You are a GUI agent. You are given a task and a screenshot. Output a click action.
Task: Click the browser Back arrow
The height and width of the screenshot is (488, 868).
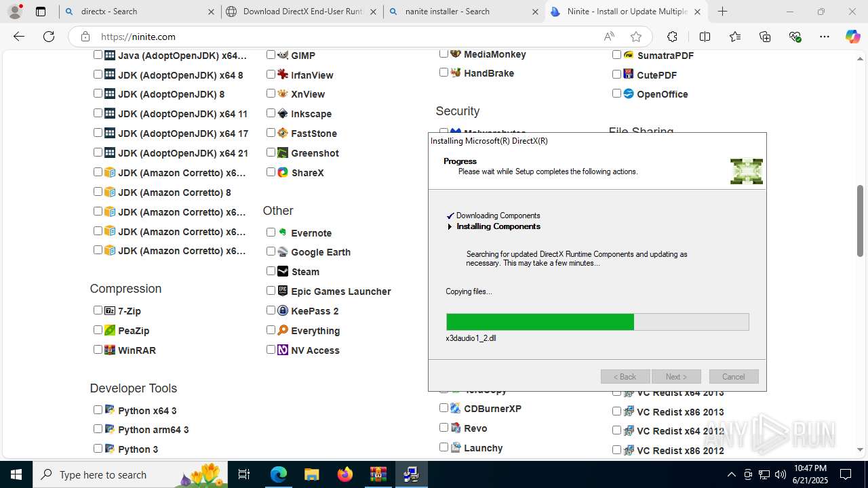[19, 37]
